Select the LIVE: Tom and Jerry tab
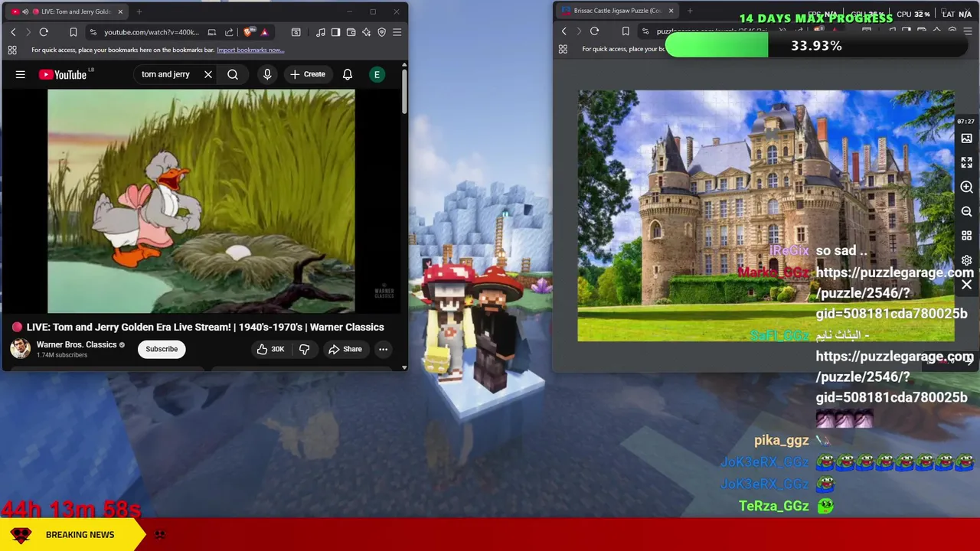The width and height of the screenshot is (980, 551). coord(67,11)
